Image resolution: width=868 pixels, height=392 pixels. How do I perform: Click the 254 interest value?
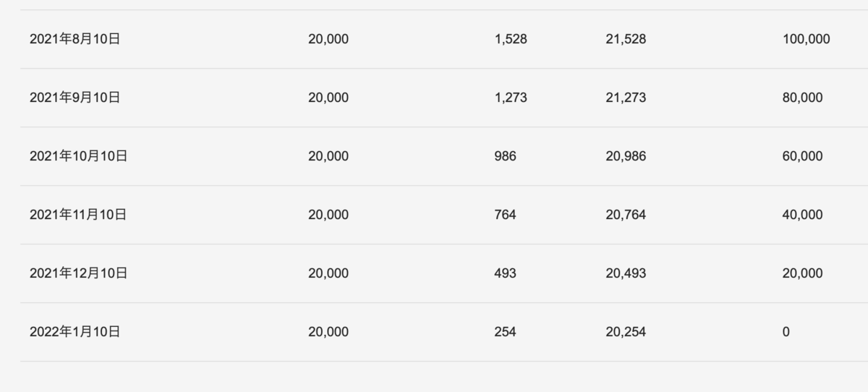click(x=506, y=332)
